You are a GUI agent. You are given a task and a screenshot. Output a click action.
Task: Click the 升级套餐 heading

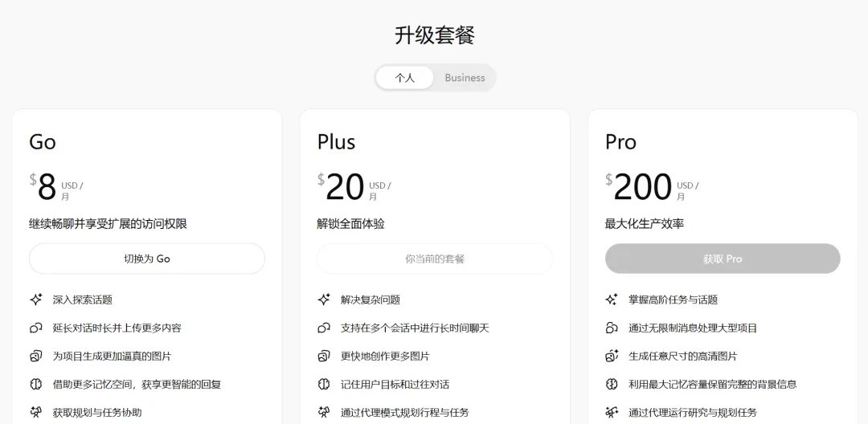click(x=435, y=35)
